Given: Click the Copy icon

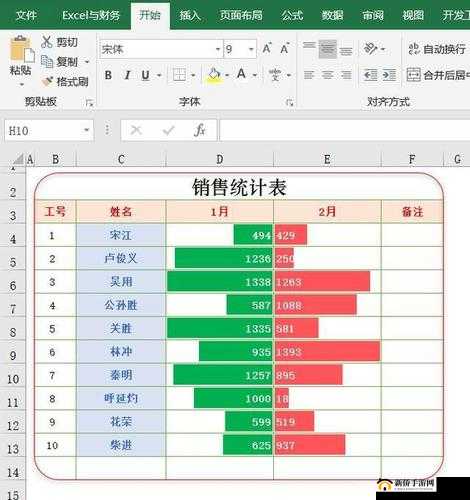Looking at the screenshot, I should (47, 61).
